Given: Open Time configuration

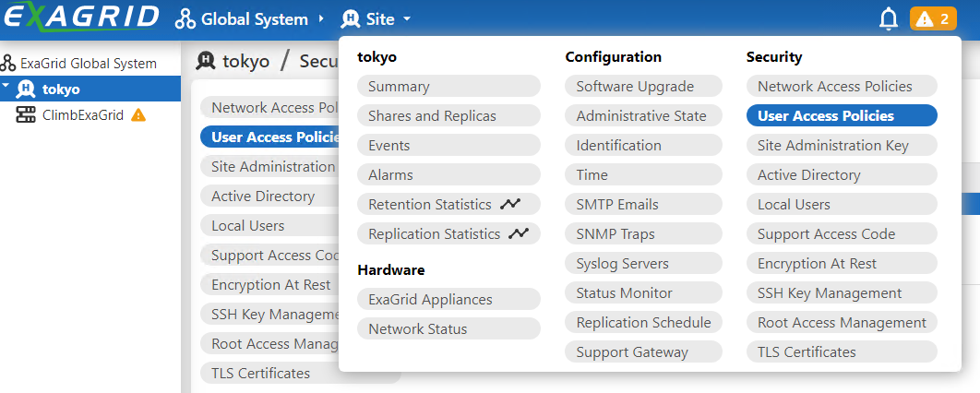Looking at the screenshot, I should point(644,175).
